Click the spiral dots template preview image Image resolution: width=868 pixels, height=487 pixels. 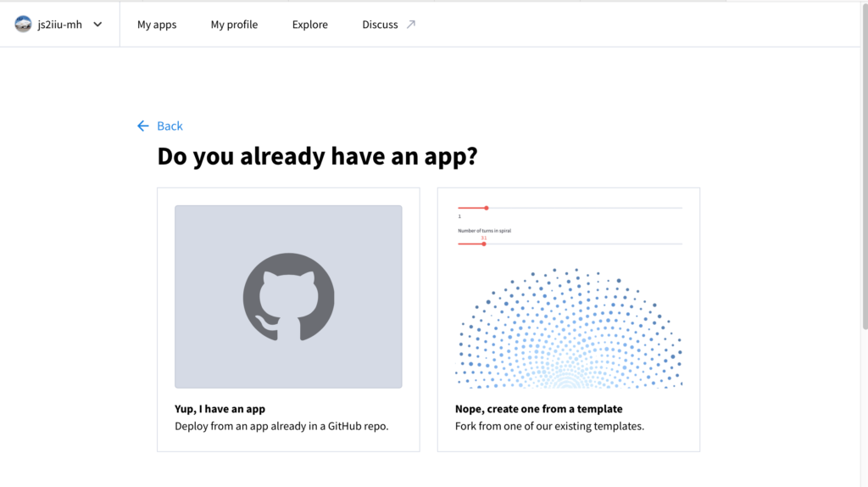click(x=568, y=331)
